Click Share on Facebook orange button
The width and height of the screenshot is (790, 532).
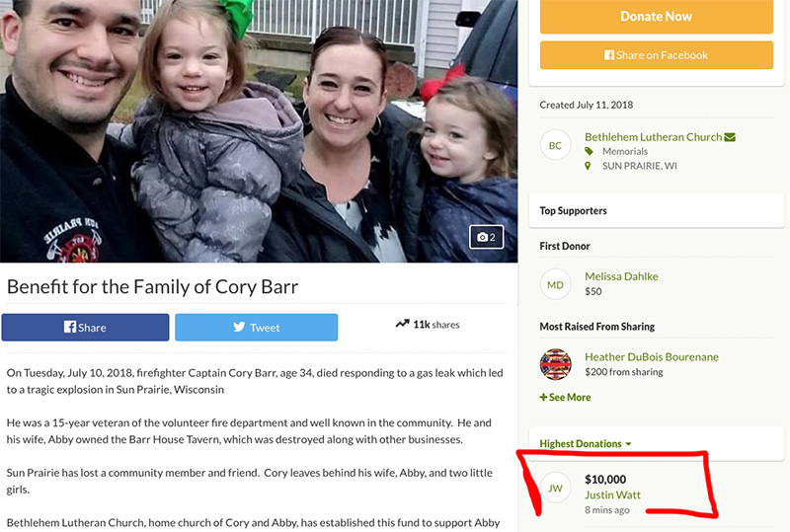click(x=656, y=55)
